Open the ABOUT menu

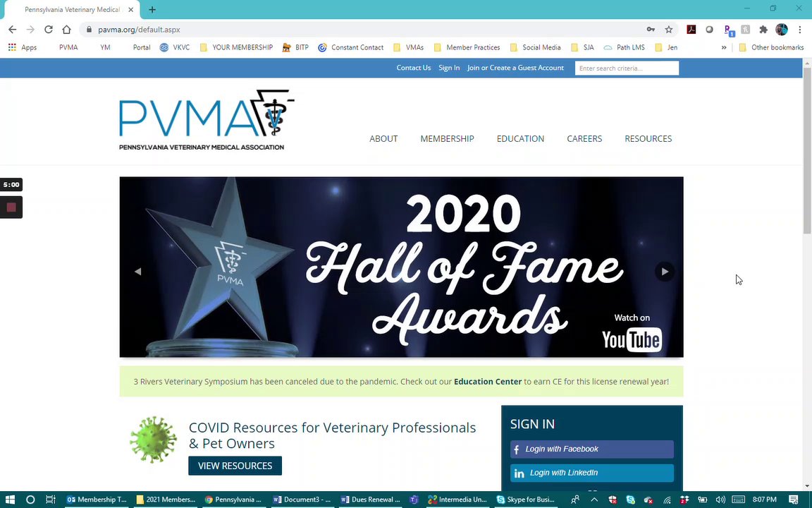point(383,138)
